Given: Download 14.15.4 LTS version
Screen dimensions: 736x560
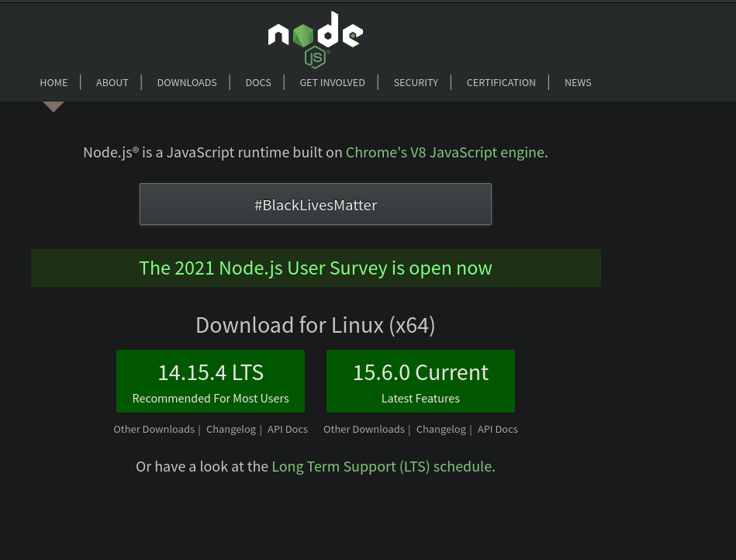Looking at the screenshot, I should click(210, 381).
